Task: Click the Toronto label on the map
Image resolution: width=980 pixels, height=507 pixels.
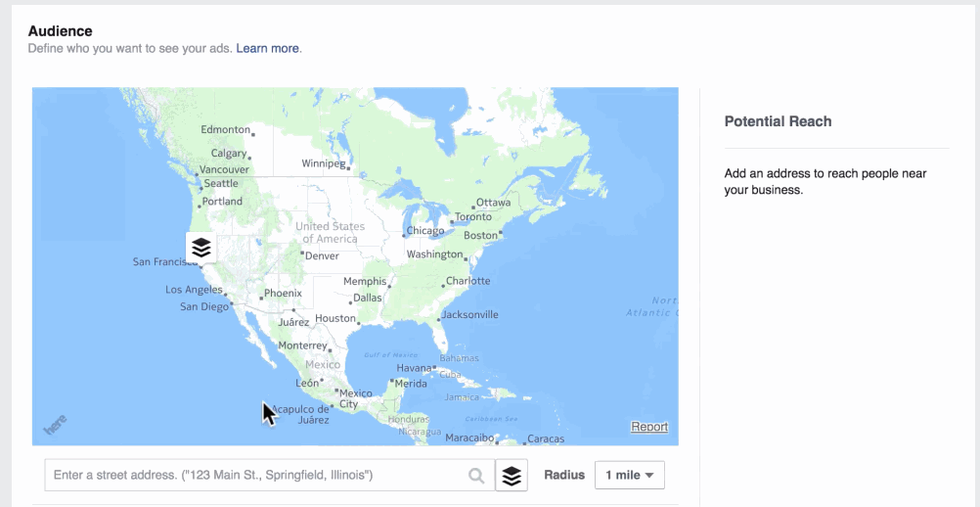Action: 473,217
